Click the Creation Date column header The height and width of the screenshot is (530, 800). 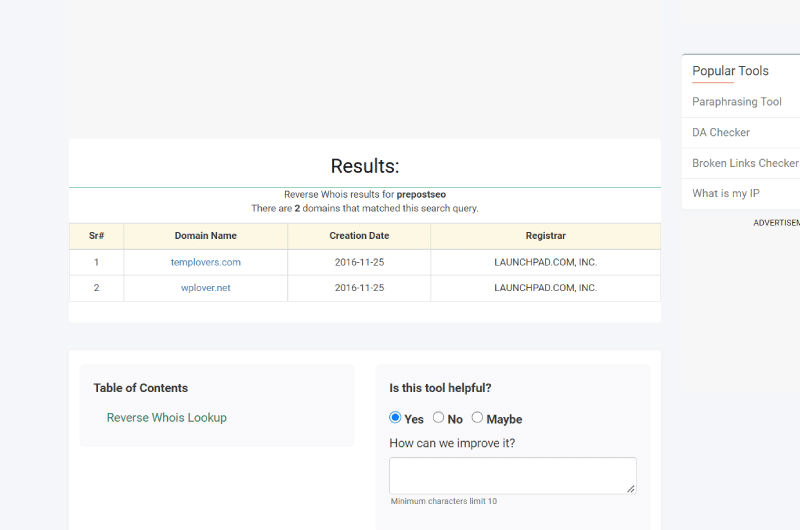pyautogui.click(x=359, y=236)
